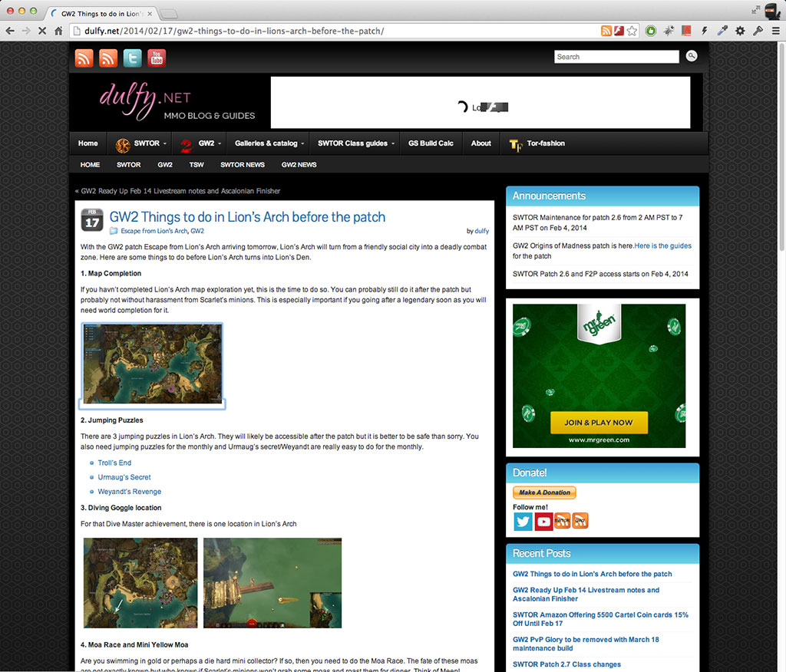Image resolution: width=786 pixels, height=672 pixels.
Task: Bookmark this page with the star icon
Action: tap(632, 31)
